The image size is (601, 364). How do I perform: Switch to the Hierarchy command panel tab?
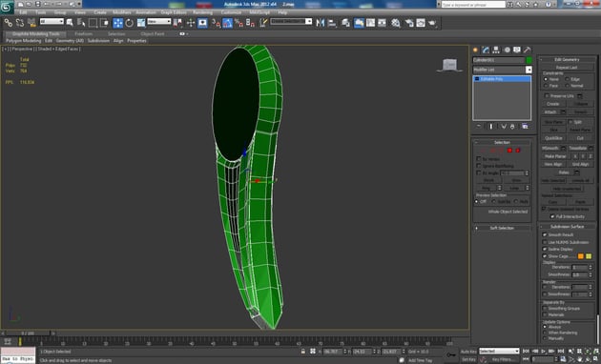(x=496, y=50)
